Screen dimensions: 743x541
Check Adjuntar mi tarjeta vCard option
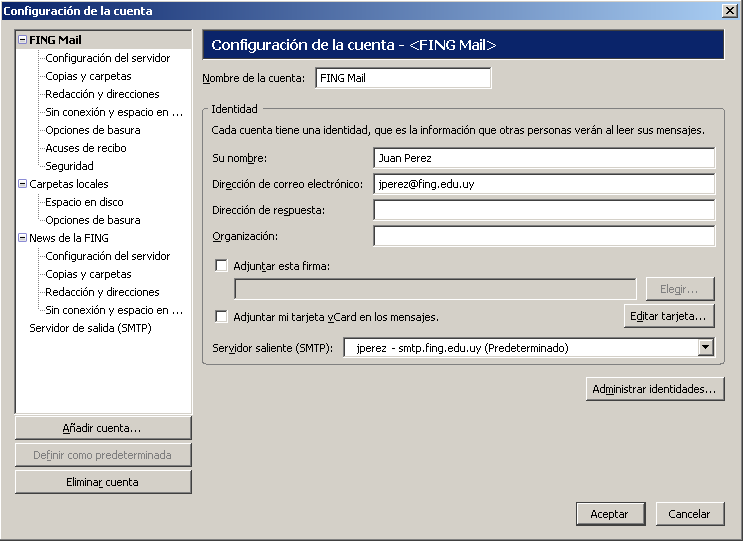pos(221,316)
